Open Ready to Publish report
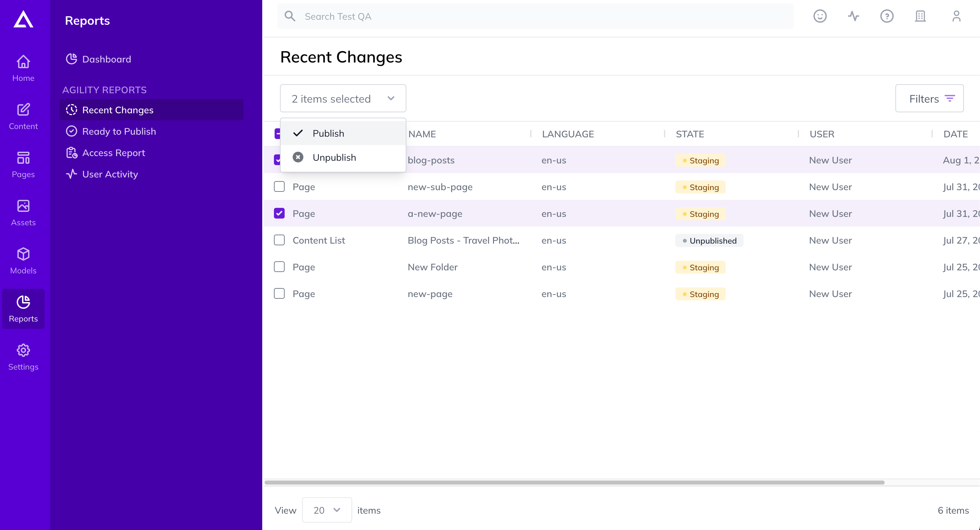This screenshot has width=980, height=530. [x=111, y=131]
